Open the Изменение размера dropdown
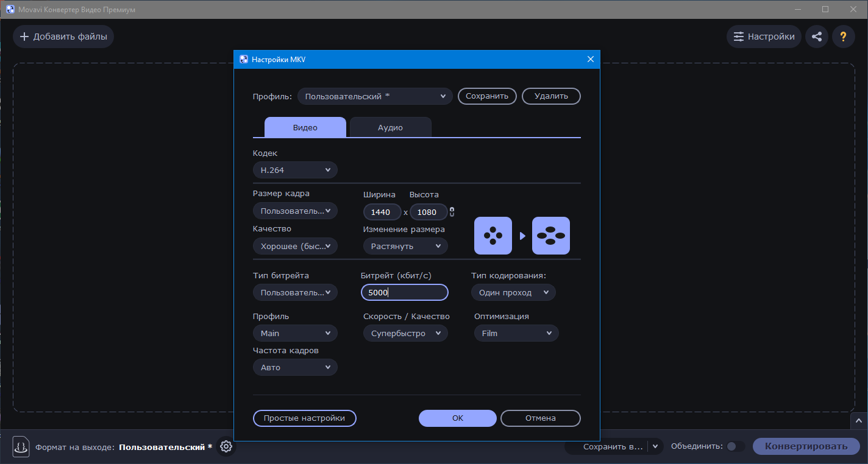The height and width of the screenshot is (464, 868). click(405, 246)
